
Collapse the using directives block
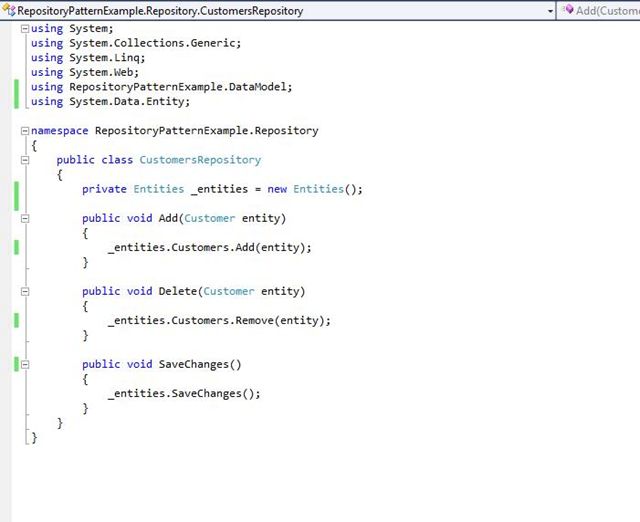tap(25, 29)
